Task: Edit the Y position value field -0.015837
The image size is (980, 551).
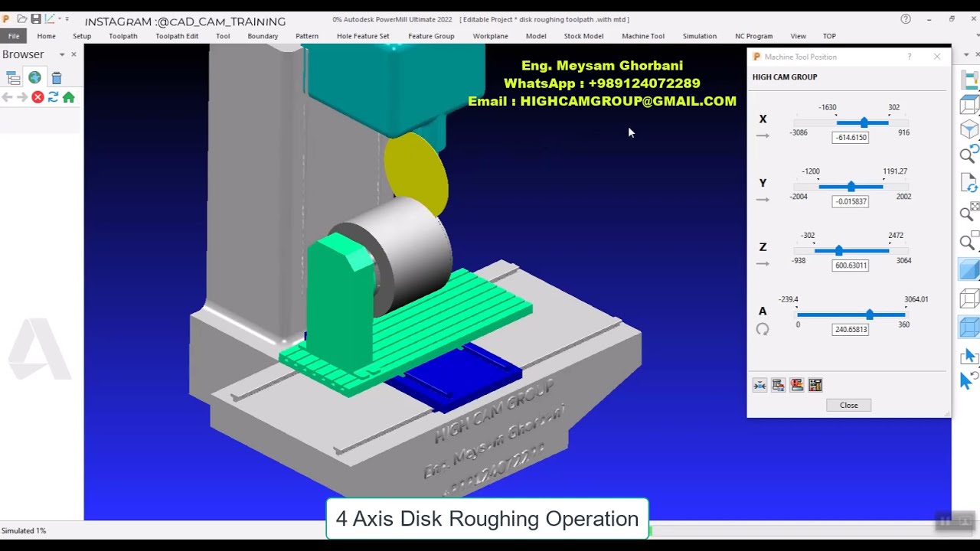Action: pyautogui.click(x=851, y=201)
